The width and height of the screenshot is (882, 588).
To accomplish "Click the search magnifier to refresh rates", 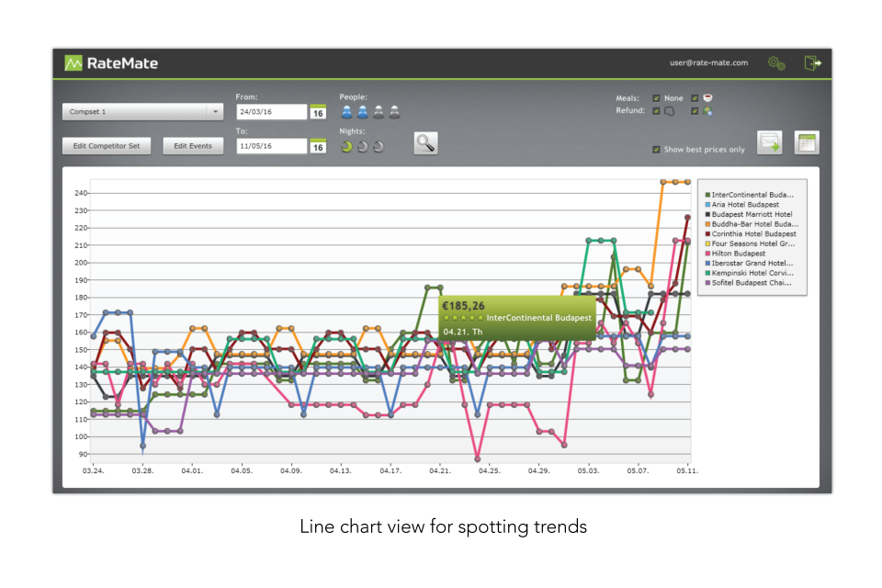I will point(424,142).
